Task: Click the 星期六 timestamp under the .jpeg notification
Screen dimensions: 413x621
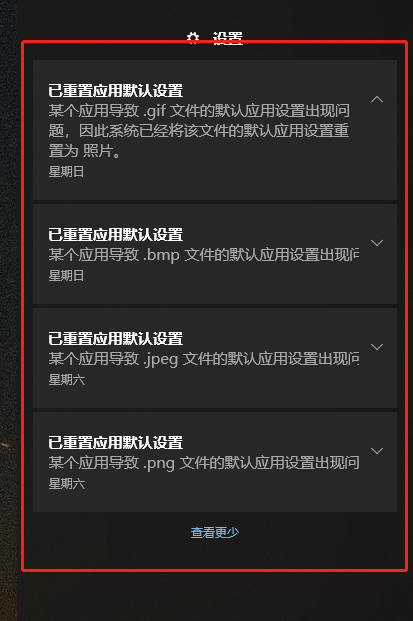Action: [x=67, y=379]
